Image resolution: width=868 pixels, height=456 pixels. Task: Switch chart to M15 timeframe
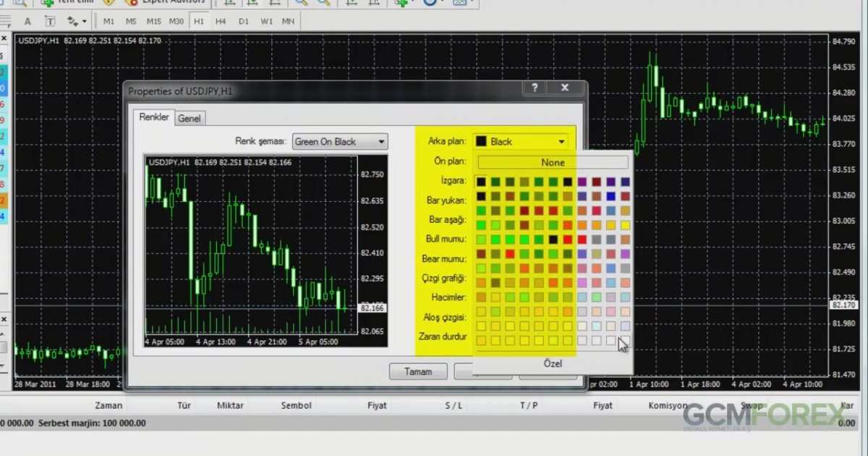tap(153, 21)
